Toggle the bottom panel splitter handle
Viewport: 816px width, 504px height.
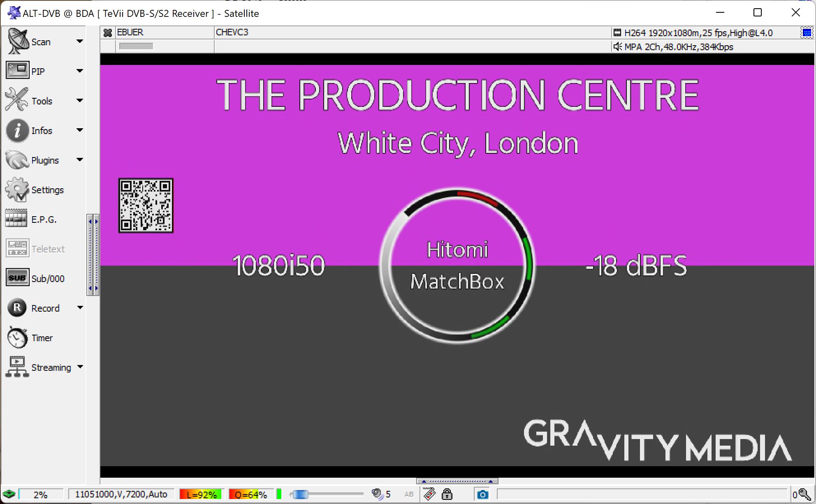[457, 481]
